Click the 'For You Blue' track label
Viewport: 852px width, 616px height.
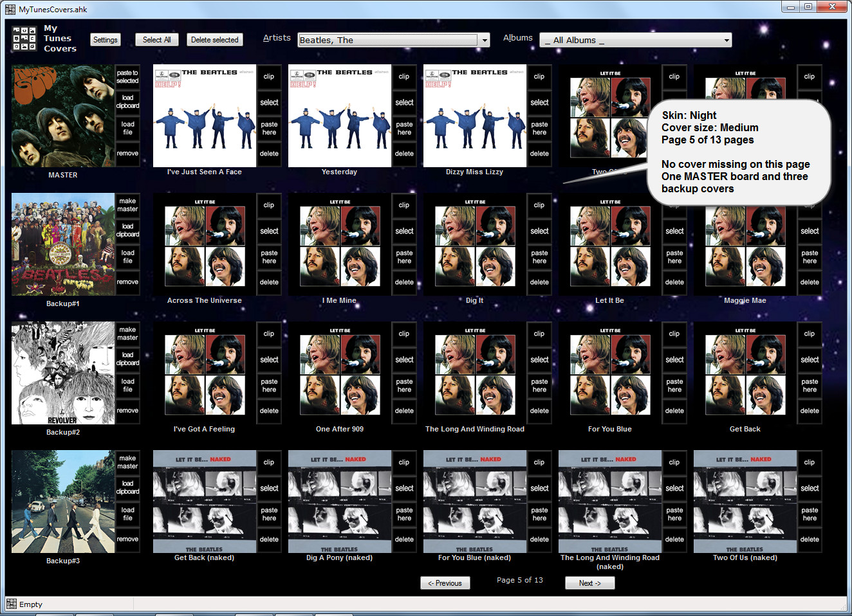tap(610, 429)
